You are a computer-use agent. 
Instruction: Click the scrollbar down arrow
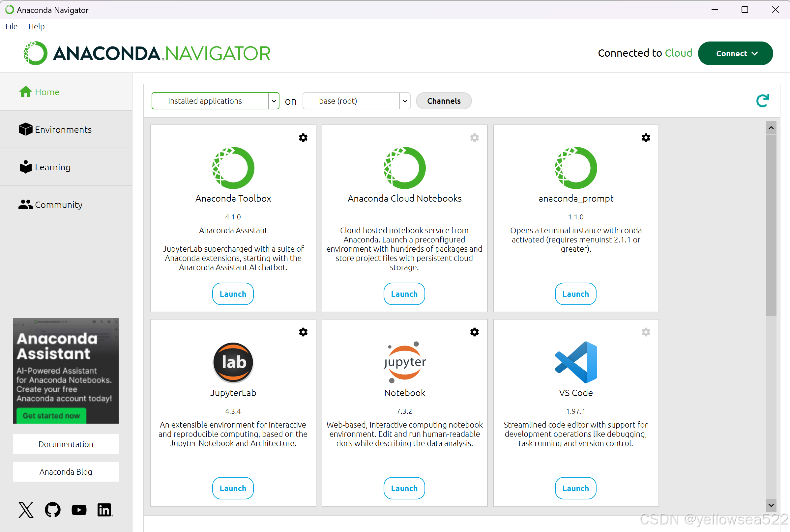[x=771, y=505]
